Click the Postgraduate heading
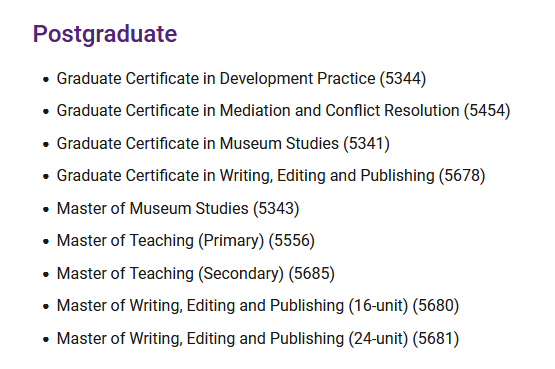Viewport: 555px width, 369px height. pyautogui.click(x=105, y=35)
